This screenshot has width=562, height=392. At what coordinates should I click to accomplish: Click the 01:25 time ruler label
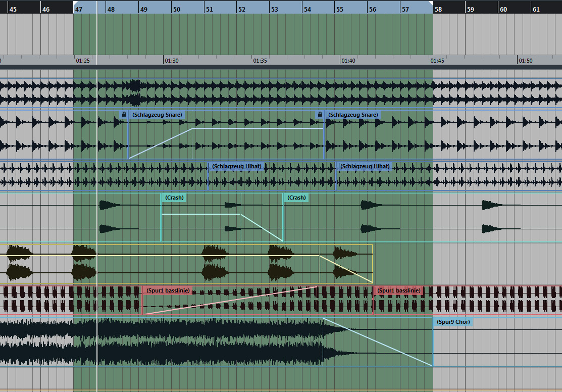83,61
